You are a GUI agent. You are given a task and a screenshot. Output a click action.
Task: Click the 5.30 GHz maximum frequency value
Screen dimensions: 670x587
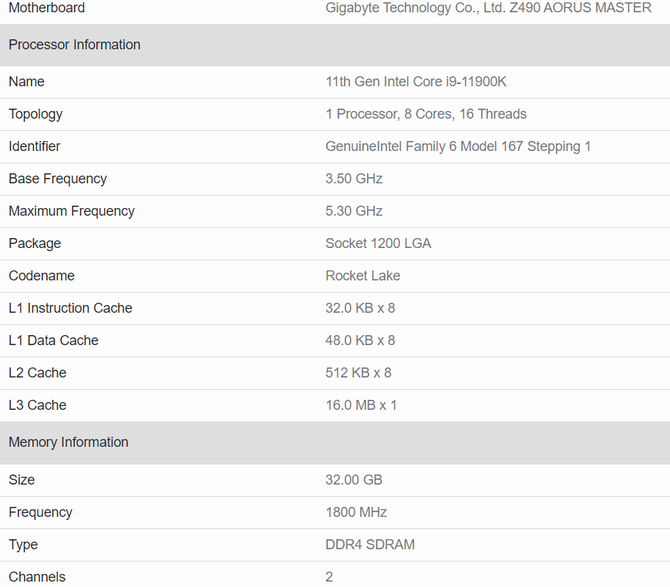tap(354, 211)
